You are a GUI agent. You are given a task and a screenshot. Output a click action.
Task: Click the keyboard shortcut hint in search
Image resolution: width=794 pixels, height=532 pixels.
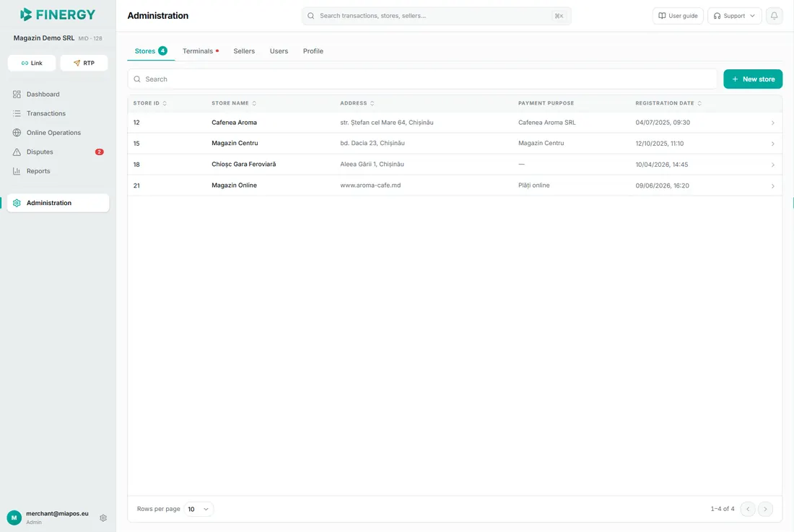559,16
